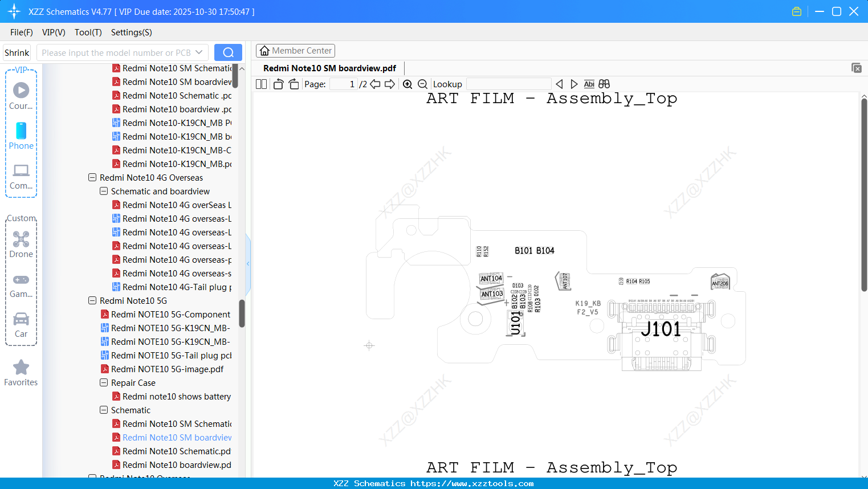Open Redmi Note10 4G overseas-s file
The image size is (868, 489).
[172, 274]
